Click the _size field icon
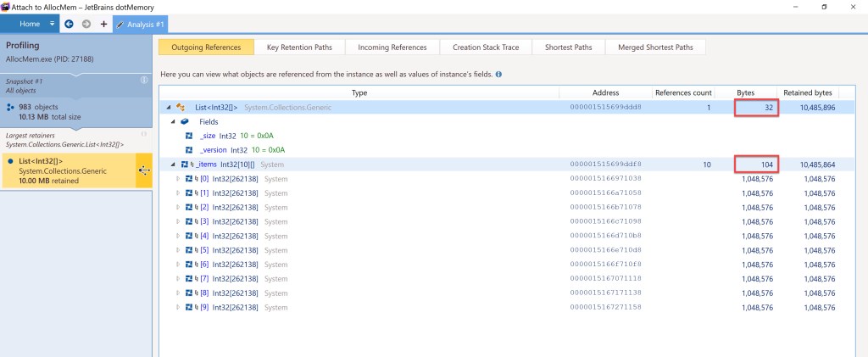This screenshot has height=357, width=868. (x=190, y=136)
